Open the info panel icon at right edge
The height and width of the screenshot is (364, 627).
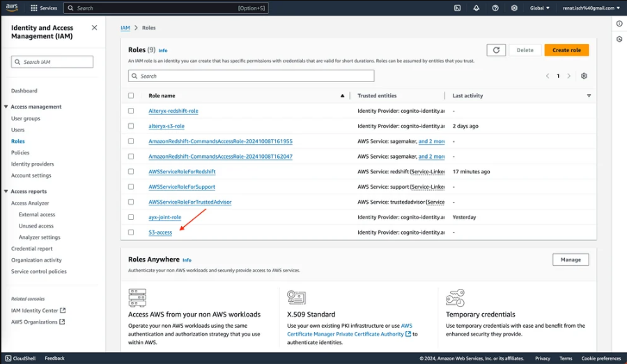click(x=619, y=24)
